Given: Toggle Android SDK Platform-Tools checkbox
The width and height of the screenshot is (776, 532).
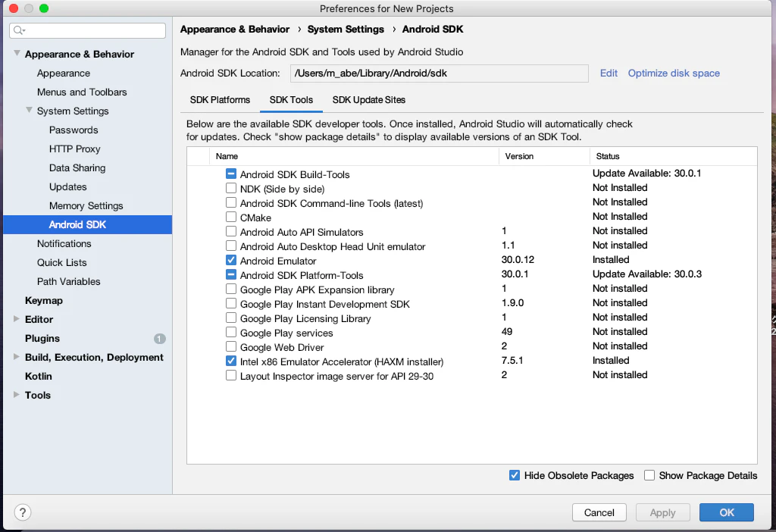Looking at the screenshot, I should [231, 274].
